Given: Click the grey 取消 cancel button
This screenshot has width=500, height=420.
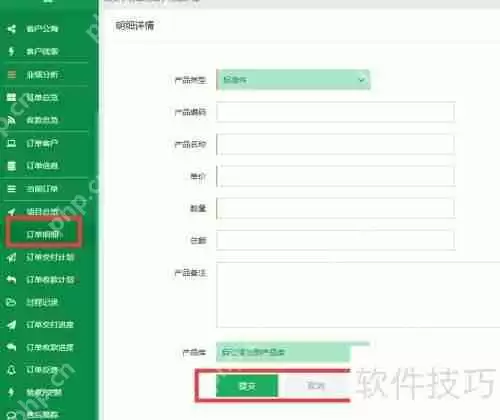Looking at the screenshot, I should 315,386.
